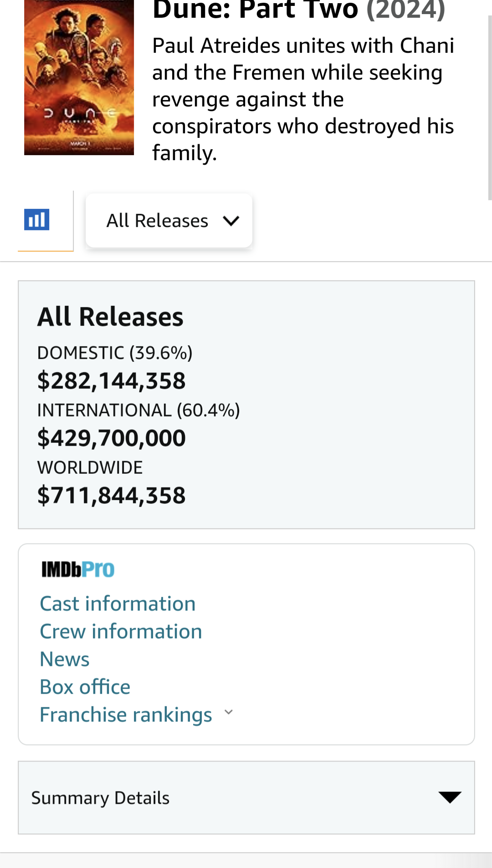Open the Crew information link
This screenshot has height=868, width=492.
(121, 632)
